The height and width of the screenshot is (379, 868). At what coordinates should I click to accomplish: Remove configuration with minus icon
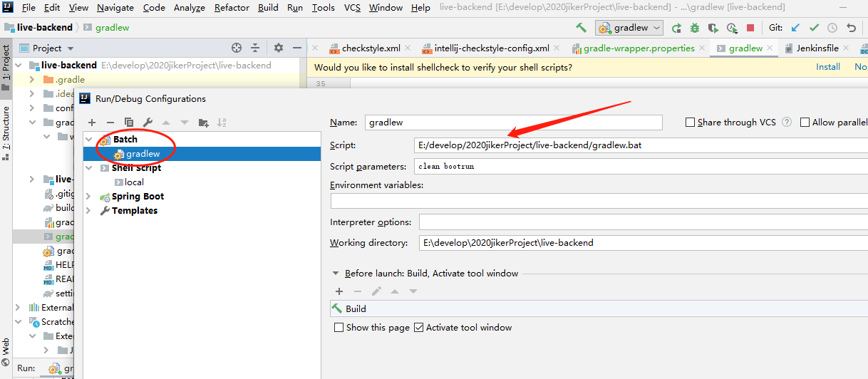tap(110, 123)
